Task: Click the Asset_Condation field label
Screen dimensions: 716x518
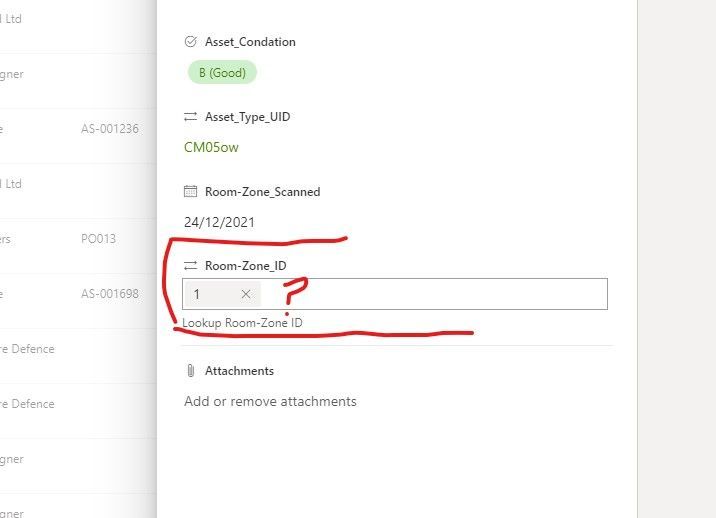Action: point(250,42)
